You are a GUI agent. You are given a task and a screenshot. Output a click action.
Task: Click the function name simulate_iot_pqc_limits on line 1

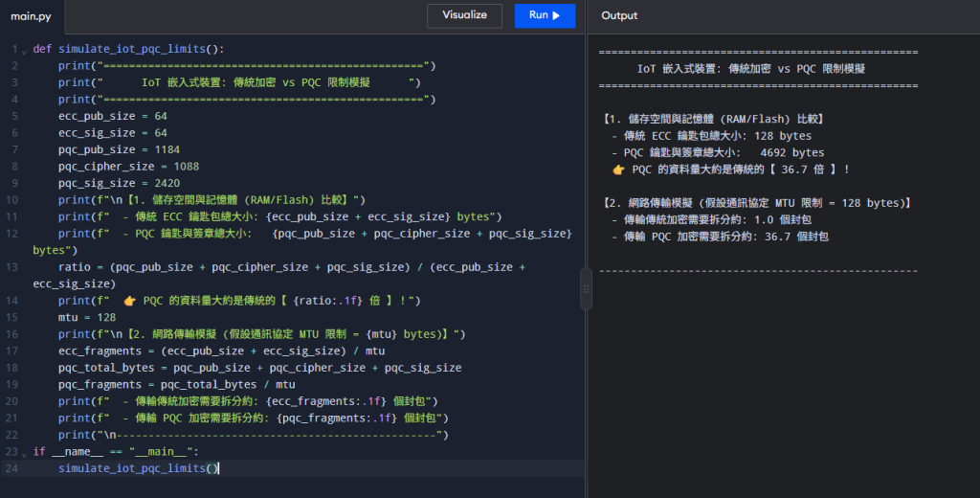[132, 49]
